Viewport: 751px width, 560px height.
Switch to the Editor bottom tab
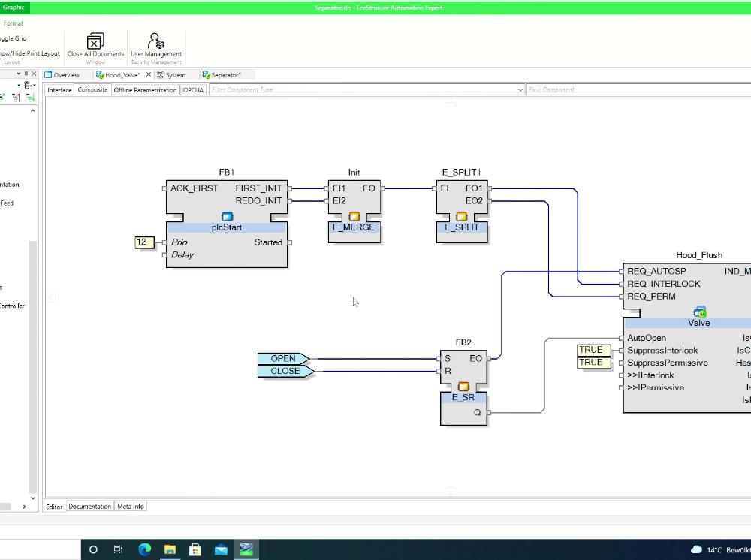click(54, 507)
